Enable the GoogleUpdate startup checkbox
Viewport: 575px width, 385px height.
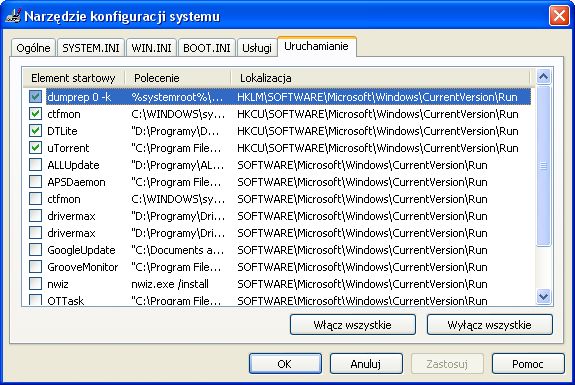pos(36,250)
